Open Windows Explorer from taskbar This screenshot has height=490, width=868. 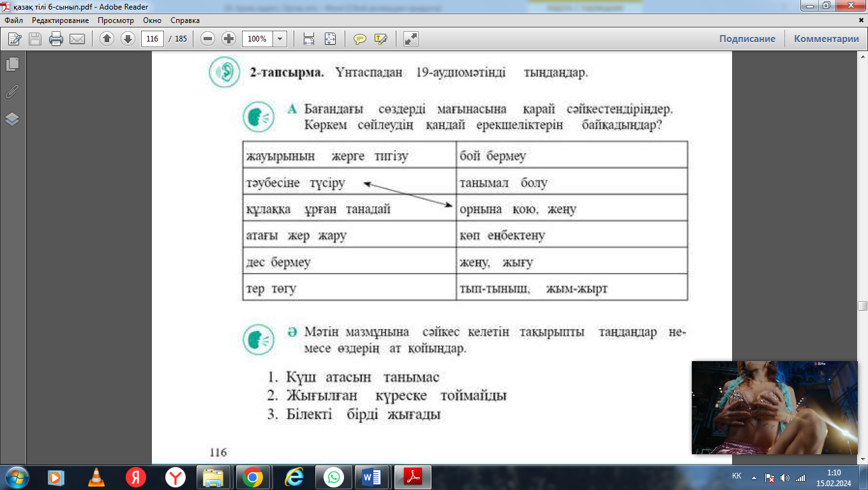214,477
